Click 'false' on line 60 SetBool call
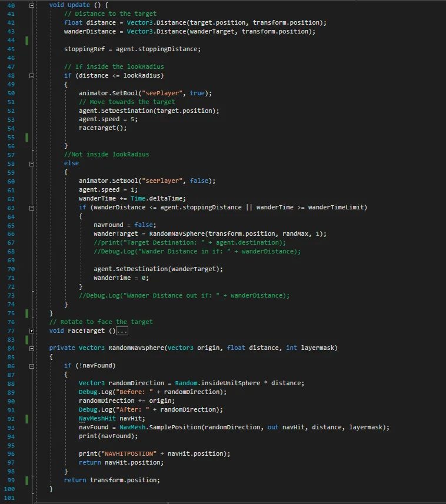The height and width of the screenshot is (504, 446). point(199,181)
